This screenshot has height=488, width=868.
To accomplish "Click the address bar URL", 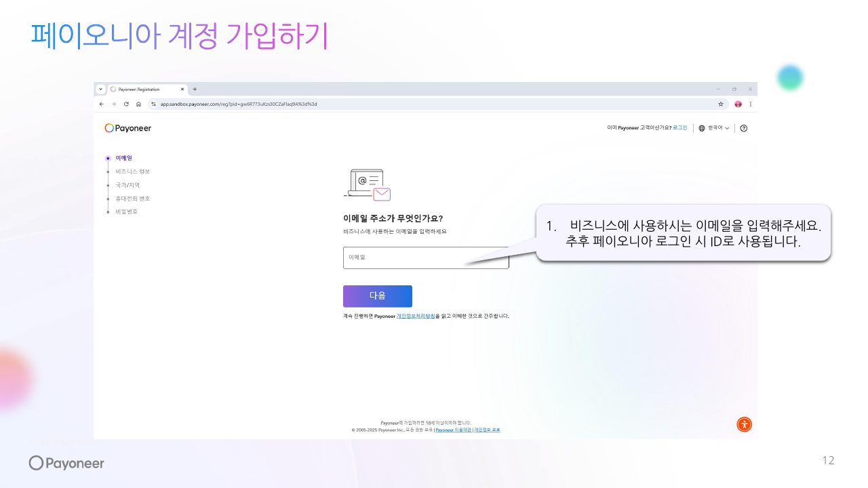I will (x=239, y=104).
